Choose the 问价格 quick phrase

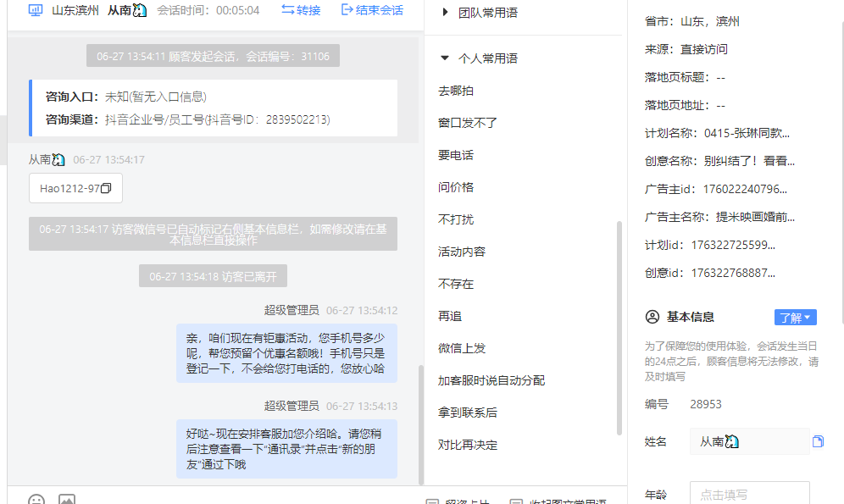(456, 187)
